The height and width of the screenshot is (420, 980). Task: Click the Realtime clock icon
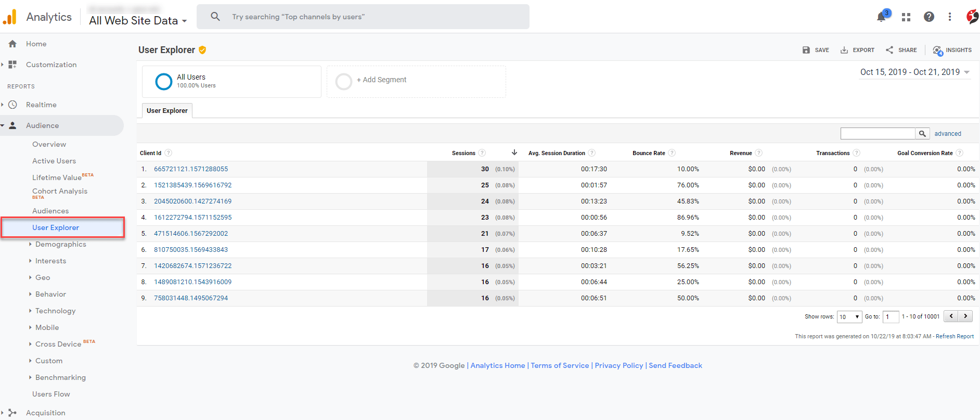point(12,105)
